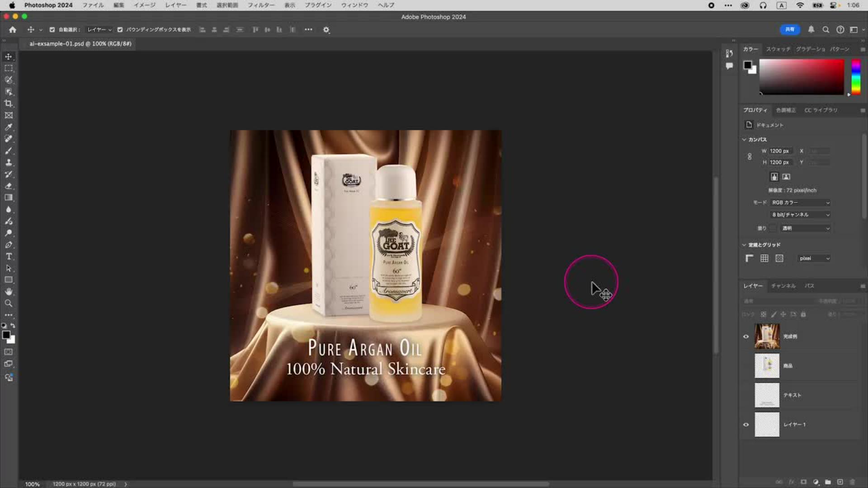Image resolution: width=868 pixels, height=488 pixels.
Task: Select the Zoom tool in toolbar
Action: click(x=9, y=303)
